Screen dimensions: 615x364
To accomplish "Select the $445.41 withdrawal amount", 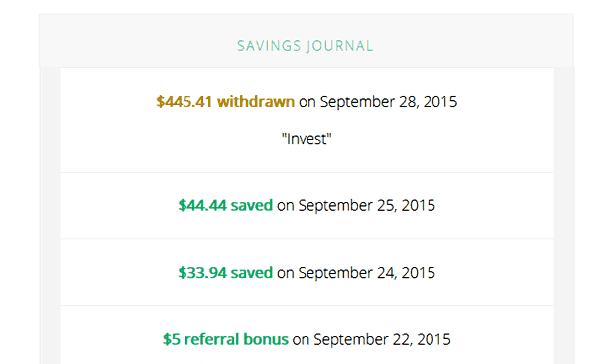I will tap(184, 102).
